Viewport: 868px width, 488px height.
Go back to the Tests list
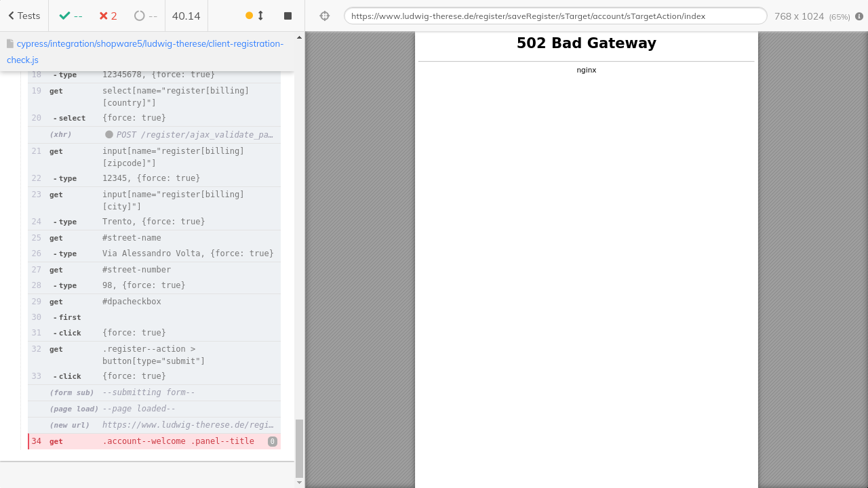(24, 16)
